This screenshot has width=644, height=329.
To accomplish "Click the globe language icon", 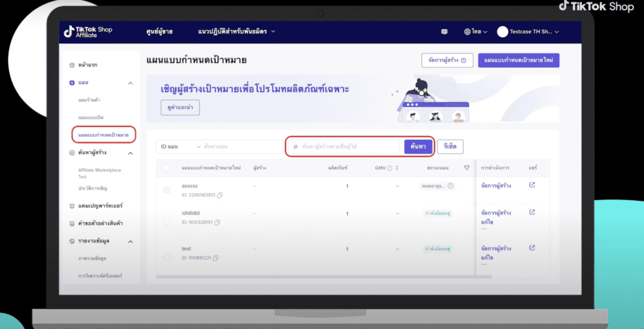I will tap(467, 31).
